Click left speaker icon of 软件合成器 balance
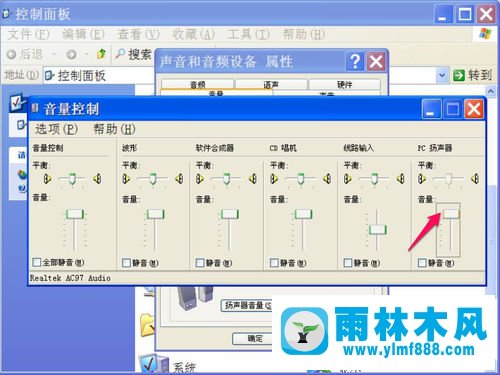The height and width of the screenshot is (375, 500). 200,179
